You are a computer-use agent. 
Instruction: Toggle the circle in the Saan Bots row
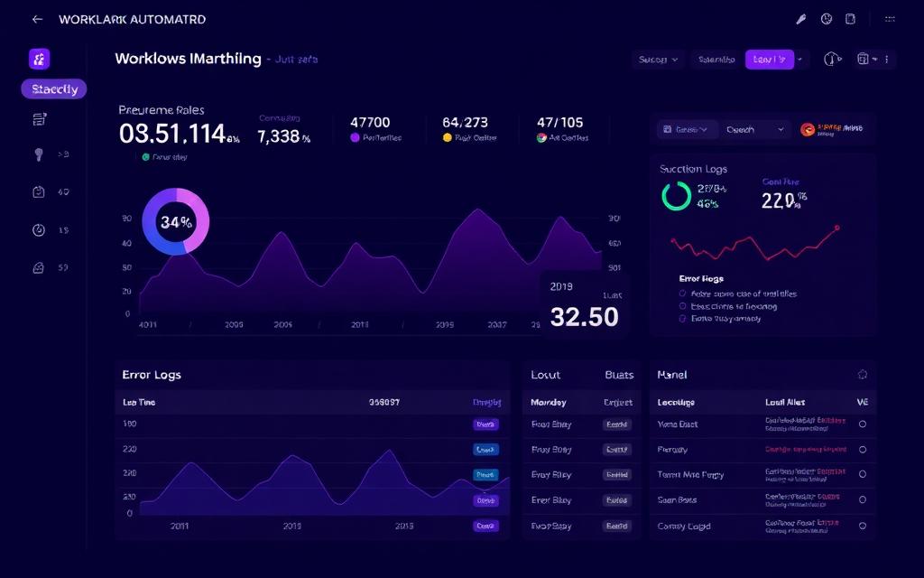coord(863,499)
